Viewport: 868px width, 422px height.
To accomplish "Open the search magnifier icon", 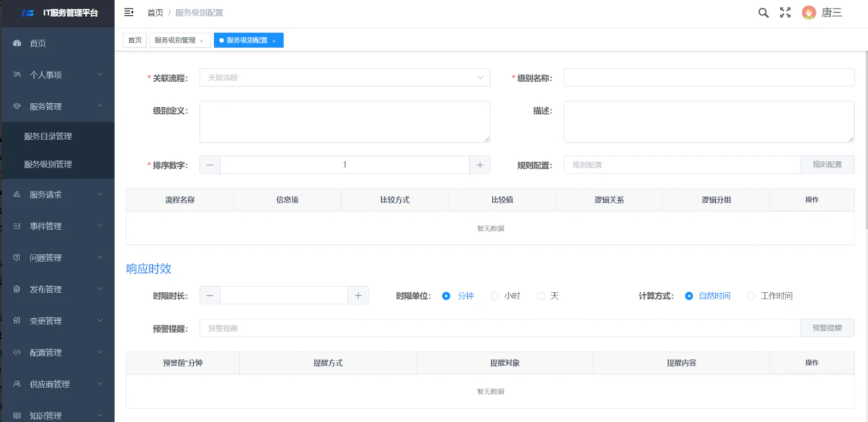I will (x=763, y=13).
